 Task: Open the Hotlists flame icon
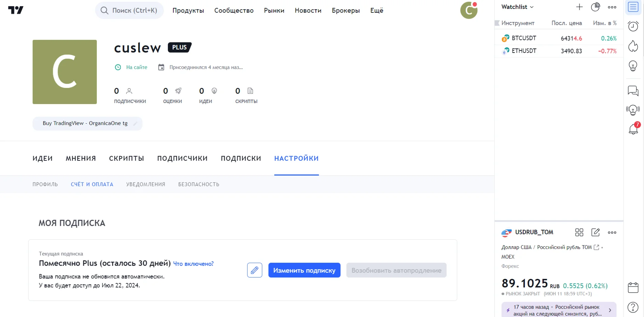click(633, 46)
